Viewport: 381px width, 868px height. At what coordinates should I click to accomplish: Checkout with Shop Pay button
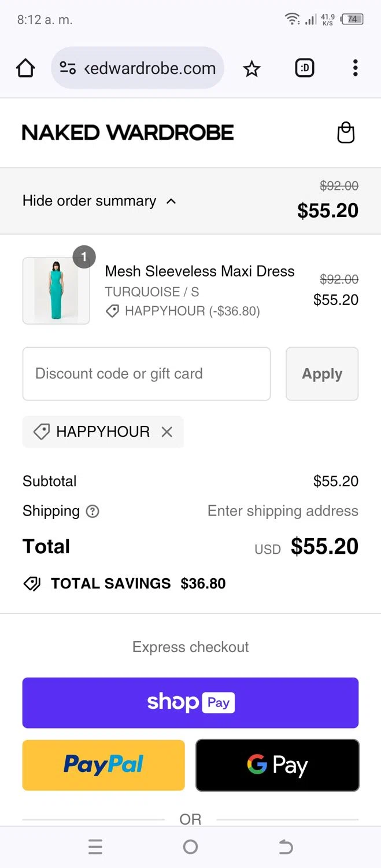(x=190, y=703)
